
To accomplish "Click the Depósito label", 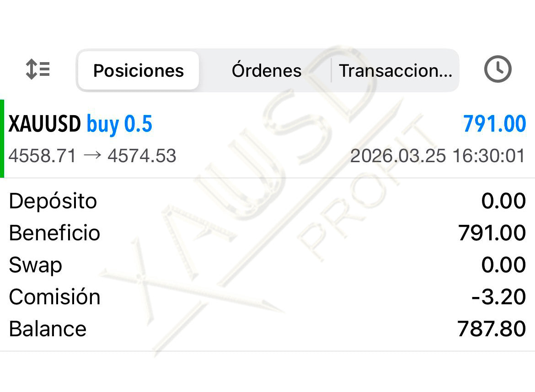I will 53,201.
